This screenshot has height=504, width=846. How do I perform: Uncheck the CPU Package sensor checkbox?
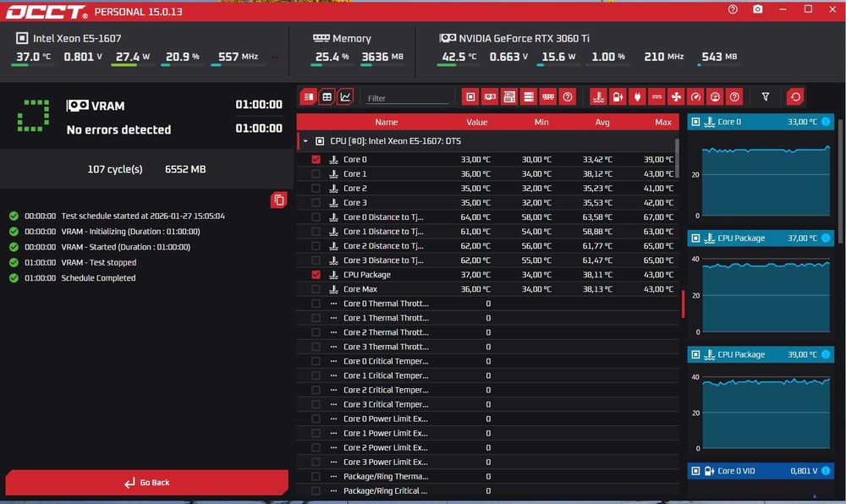pyautogui.click(x=316, y=275)
